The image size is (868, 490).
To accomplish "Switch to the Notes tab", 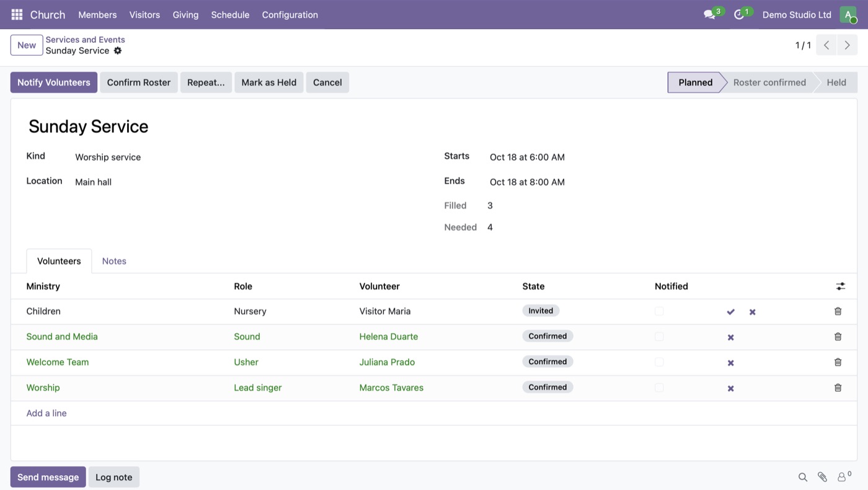I will (x=114, y=261).
